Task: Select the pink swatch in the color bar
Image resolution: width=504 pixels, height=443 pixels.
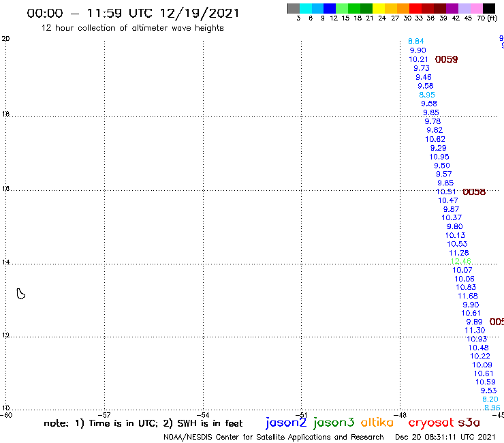Action: [477, 8]
